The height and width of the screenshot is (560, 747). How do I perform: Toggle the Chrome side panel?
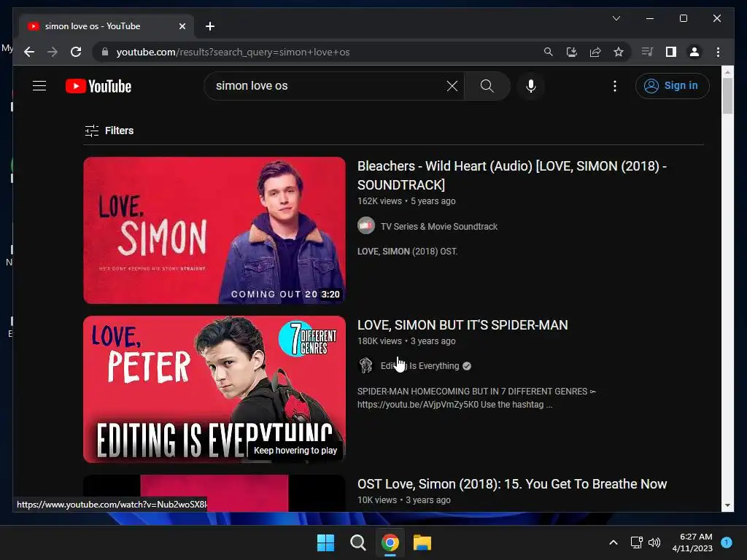(x=671, y=52)
